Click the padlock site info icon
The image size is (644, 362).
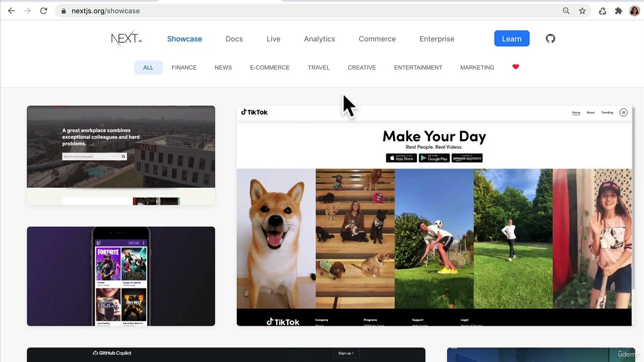click(63, 11)
